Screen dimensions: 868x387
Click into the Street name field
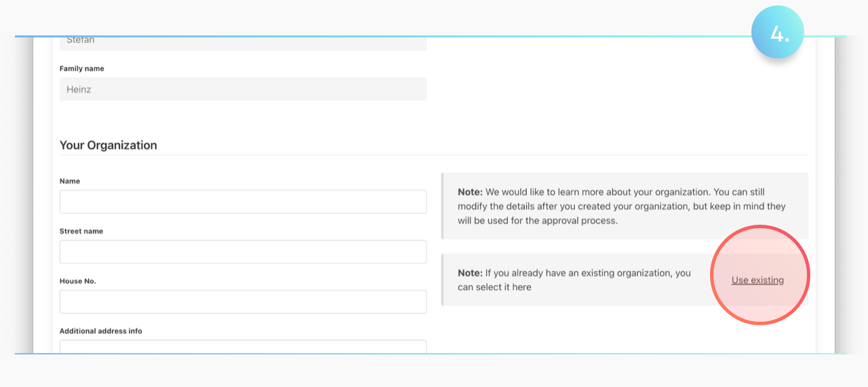point(243,252)
